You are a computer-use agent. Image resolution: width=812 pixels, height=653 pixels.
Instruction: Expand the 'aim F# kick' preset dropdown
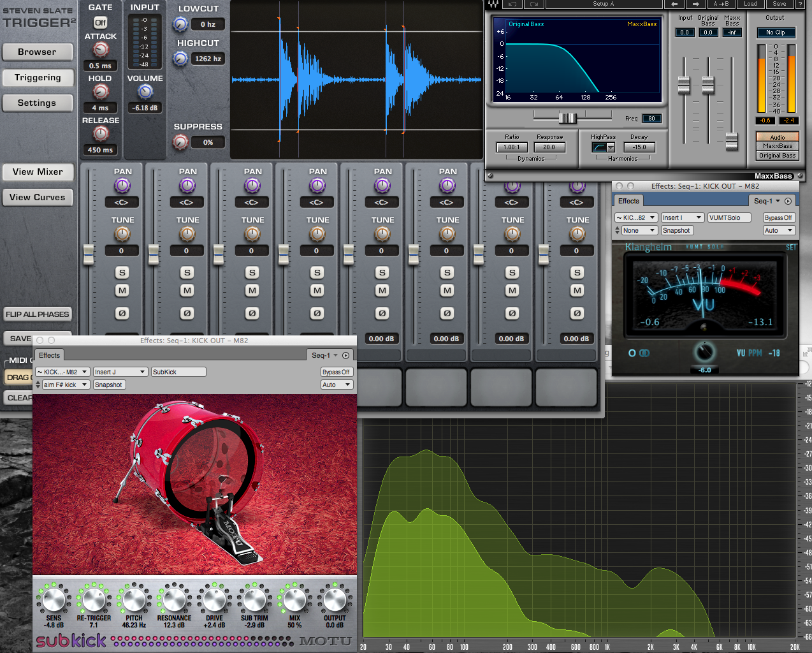pos(66,385)
